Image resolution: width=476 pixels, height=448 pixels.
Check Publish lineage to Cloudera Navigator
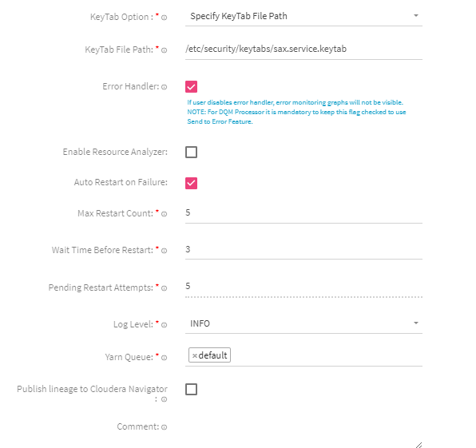point(191,389)
